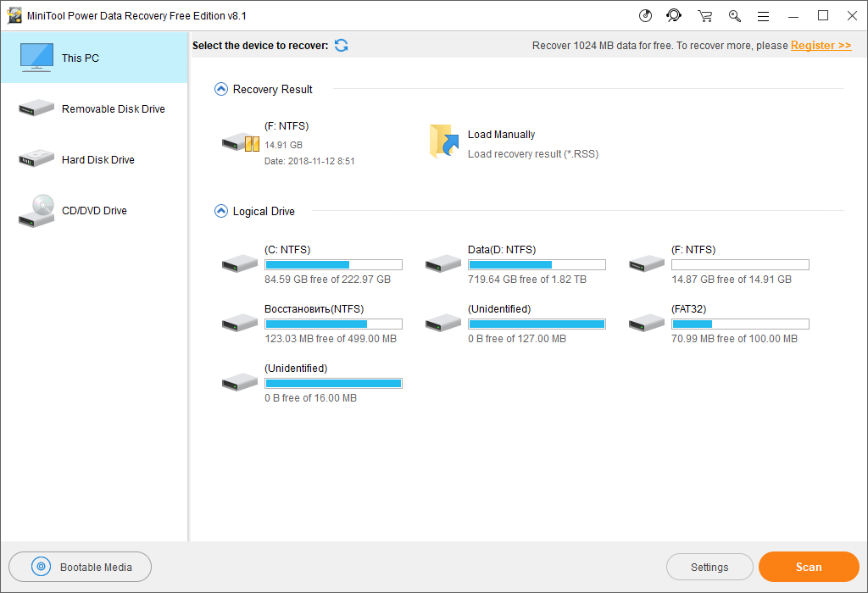Screen dimensions: 868x593
Task: Click the '(FAT32)' drive label
Action: 688,308
